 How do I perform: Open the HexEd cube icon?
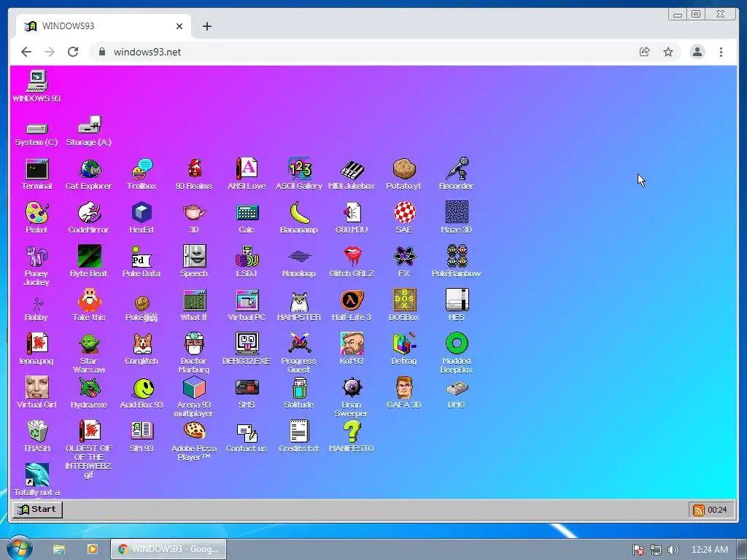(x=142, y=213)
